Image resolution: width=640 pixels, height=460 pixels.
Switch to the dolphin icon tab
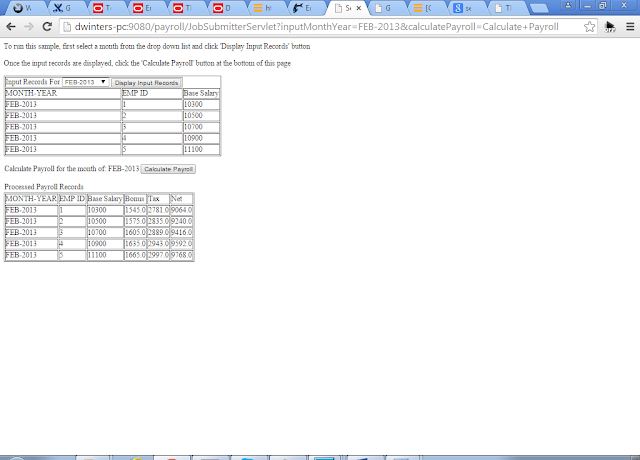pos(305,8)
